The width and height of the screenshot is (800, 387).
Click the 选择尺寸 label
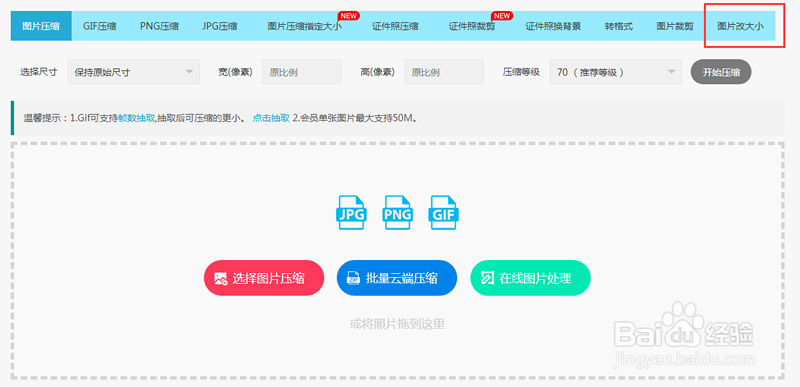pyautogui.click(x=38, y=72)
